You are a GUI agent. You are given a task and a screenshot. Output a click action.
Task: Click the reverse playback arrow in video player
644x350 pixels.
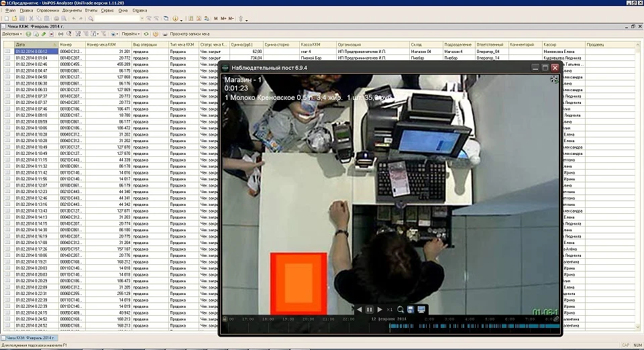click(x=359, y=309)
